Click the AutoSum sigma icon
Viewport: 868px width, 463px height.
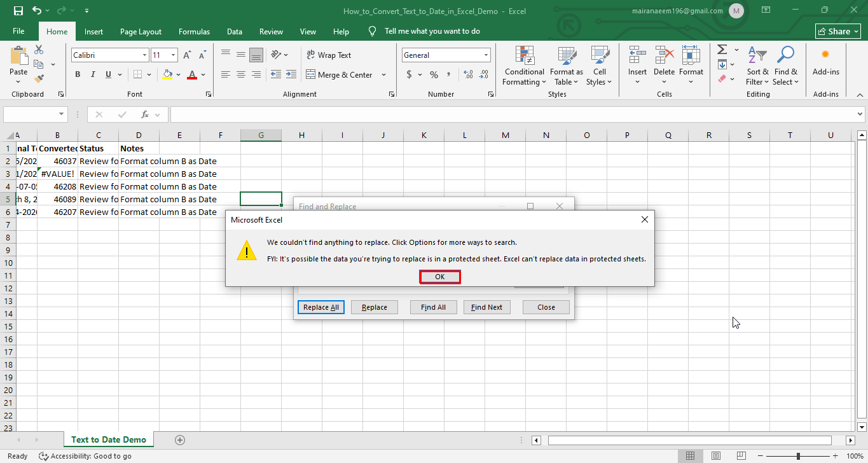tap(722, 50)
